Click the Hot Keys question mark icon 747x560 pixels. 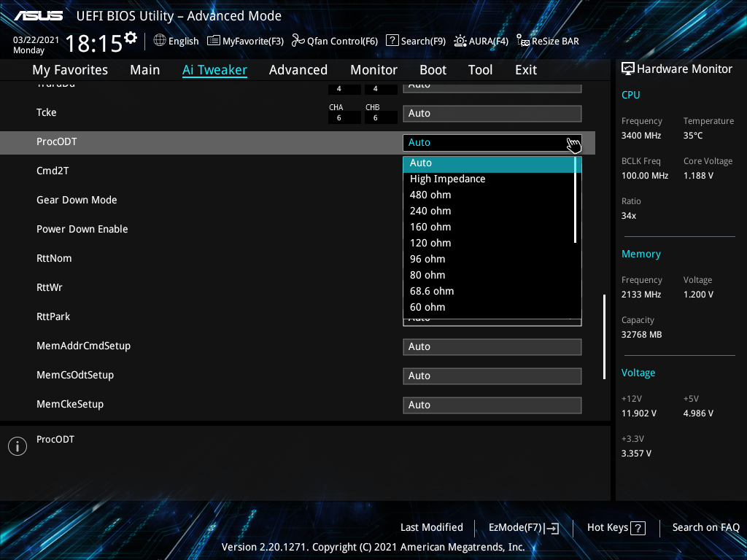pyautogui.click(x=638, y=528)
